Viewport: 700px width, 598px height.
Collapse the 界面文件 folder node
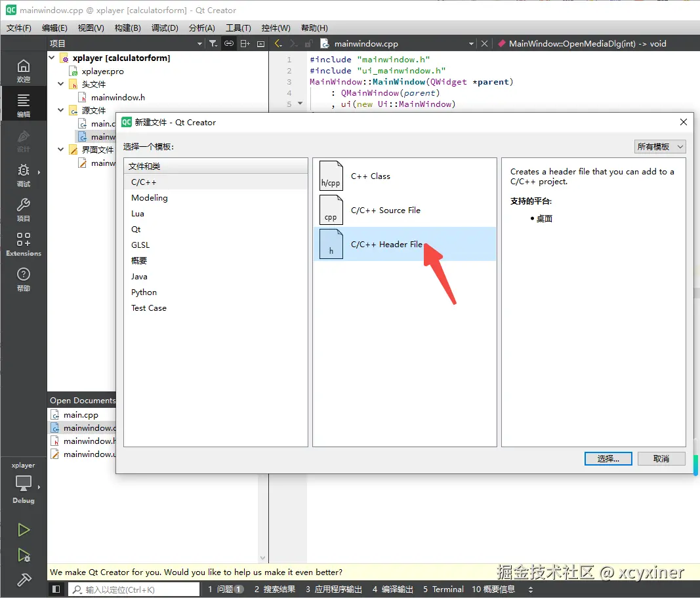click(x=61, y=149)
